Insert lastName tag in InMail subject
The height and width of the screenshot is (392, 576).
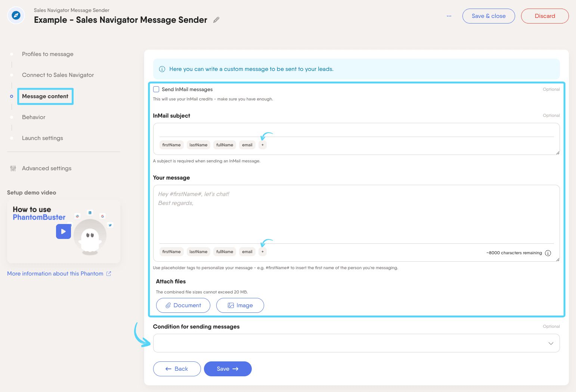[x=198, y=145]
